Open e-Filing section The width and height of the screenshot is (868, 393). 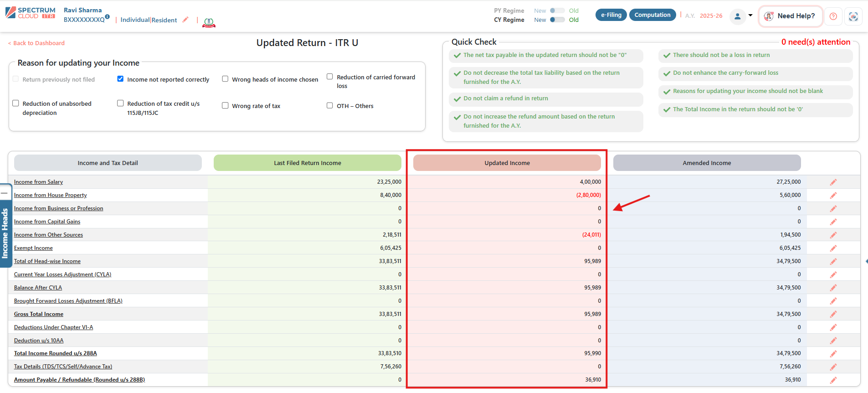[611, 15]
